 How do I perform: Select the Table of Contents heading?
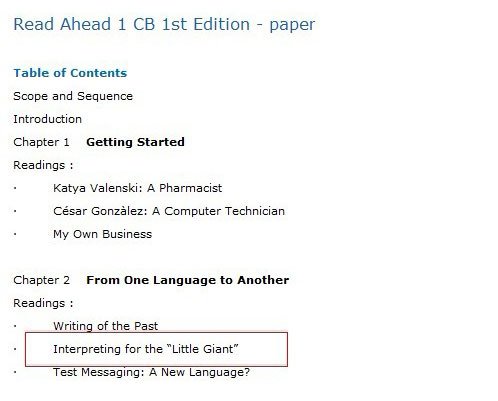click(x=70, y=73)
